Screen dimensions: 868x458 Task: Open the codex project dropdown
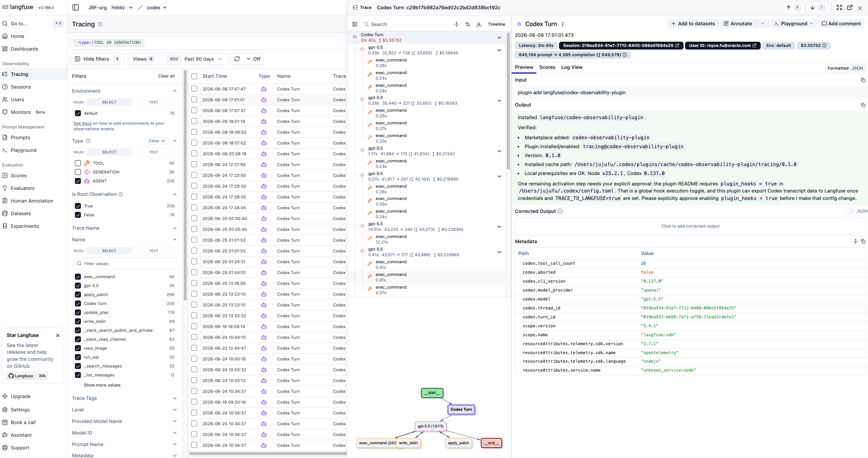click(x=157, y=7)
